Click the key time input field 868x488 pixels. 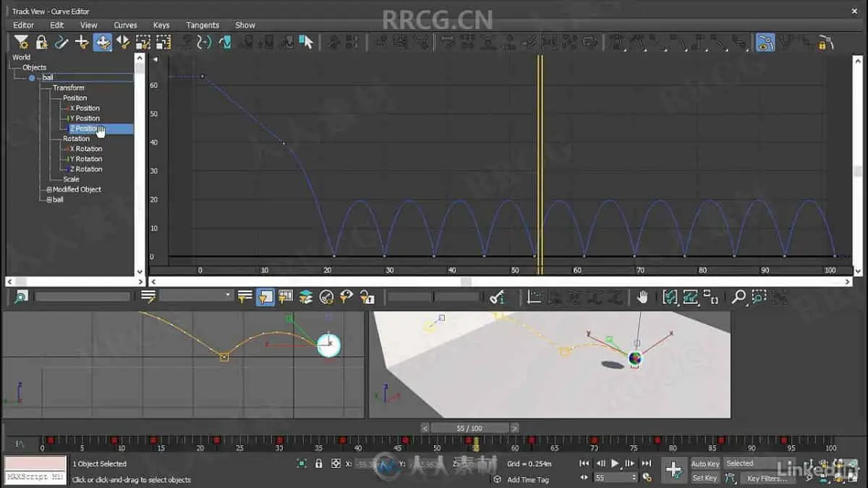pos(409,296)
